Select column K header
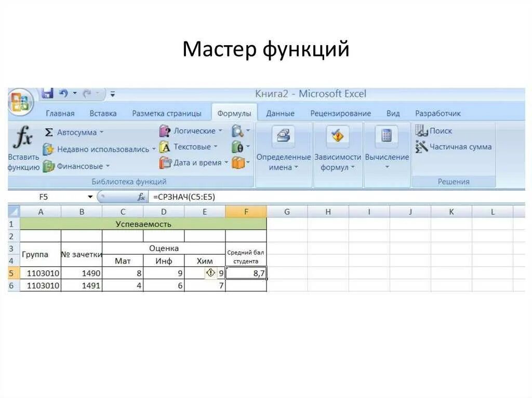 pyautogui.click(x=451, y=212)
